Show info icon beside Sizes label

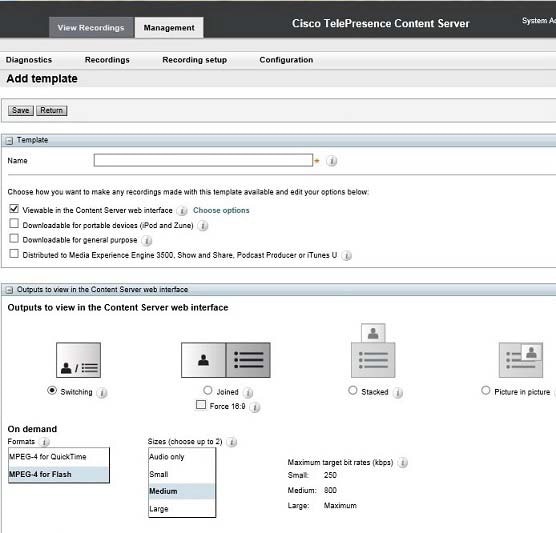[232, 442]
